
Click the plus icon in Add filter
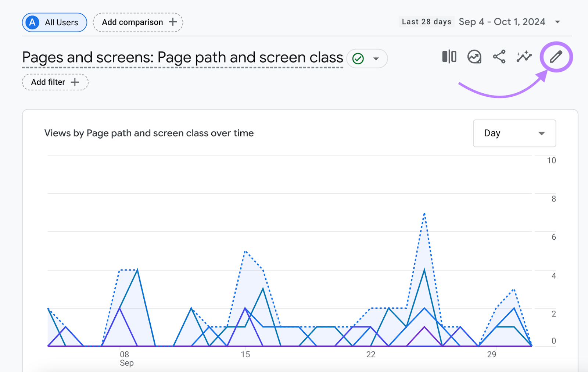[75, 82]
